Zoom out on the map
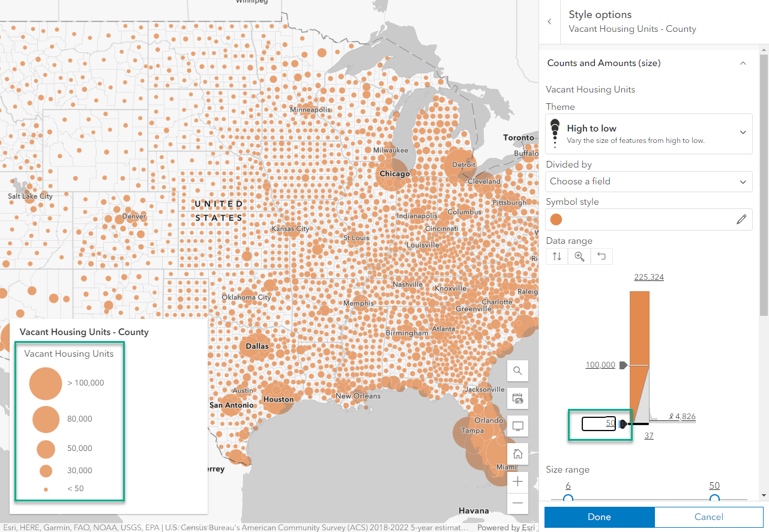This screenshot has height=532, width=769. 517,503
